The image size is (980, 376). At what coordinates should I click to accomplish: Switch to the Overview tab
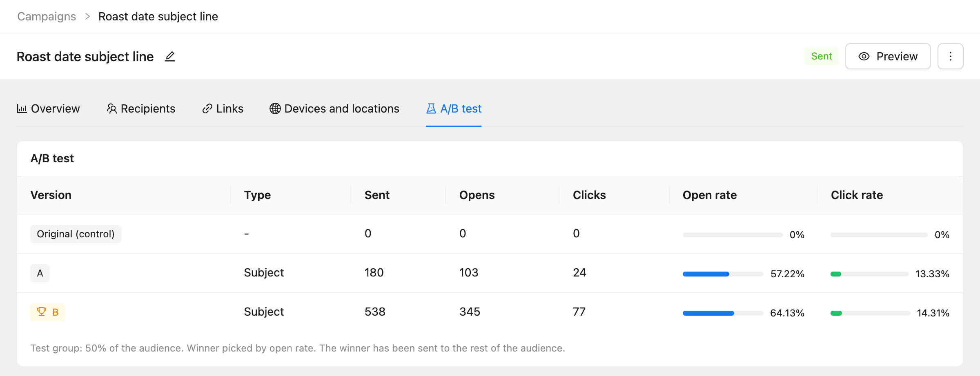(48, 108)
